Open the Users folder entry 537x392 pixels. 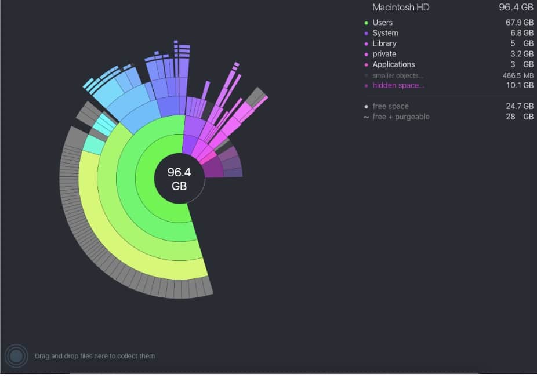pos(449,23)
